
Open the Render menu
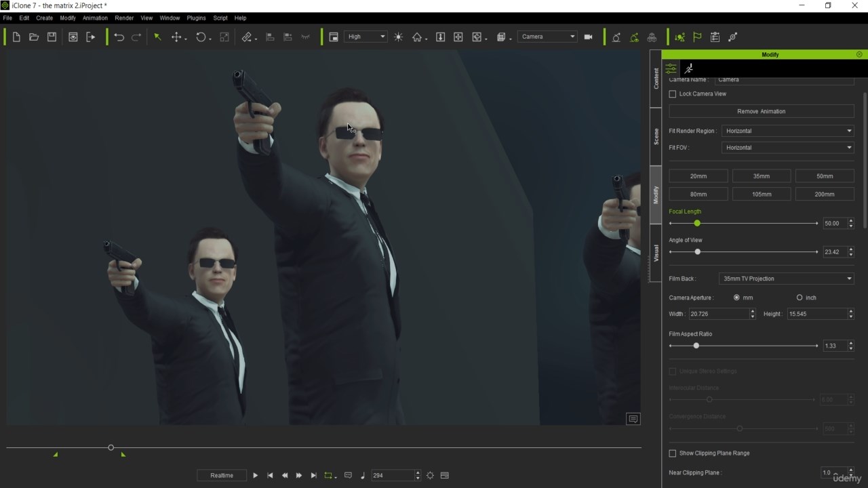click(x=124, y=18)
